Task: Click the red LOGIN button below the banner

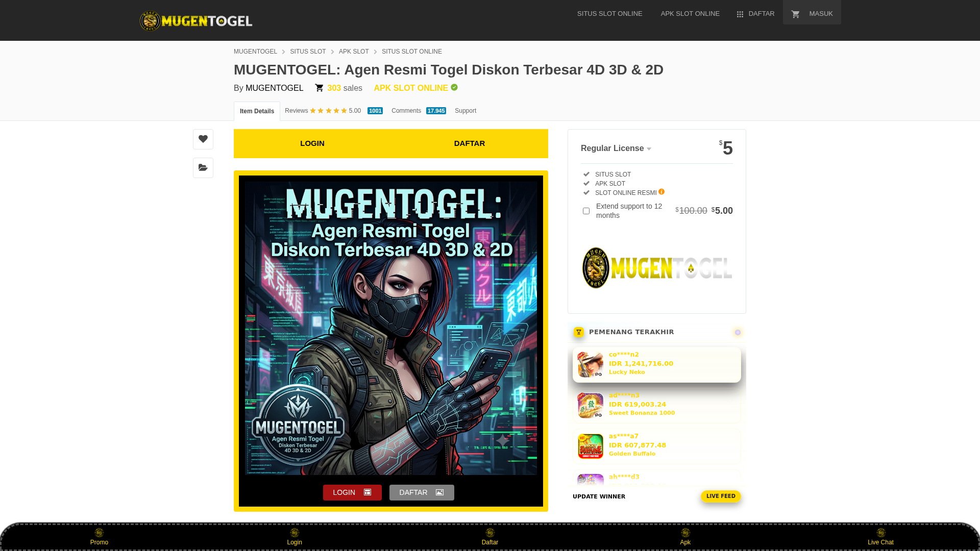Action: 352,492
